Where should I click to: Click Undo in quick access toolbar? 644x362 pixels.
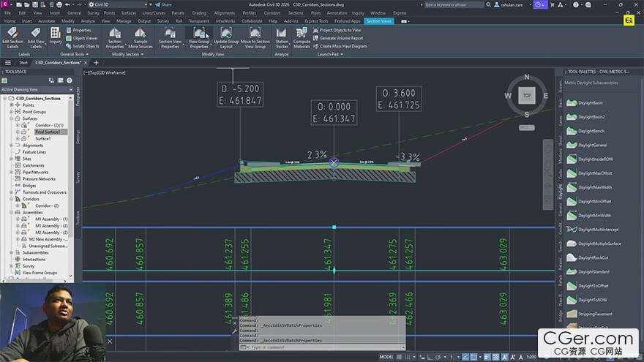tap(67, 4)
